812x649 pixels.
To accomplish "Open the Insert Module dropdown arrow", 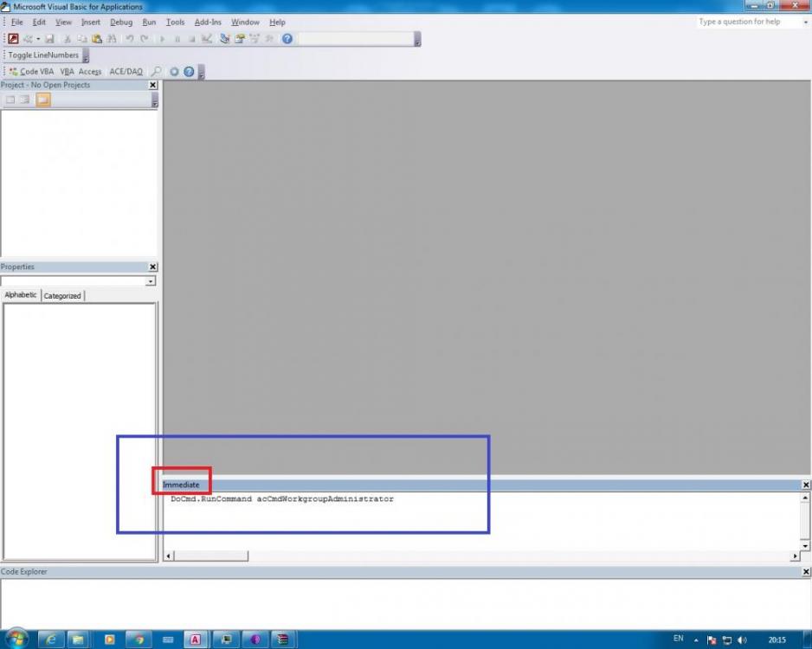I will click(38, 39).
